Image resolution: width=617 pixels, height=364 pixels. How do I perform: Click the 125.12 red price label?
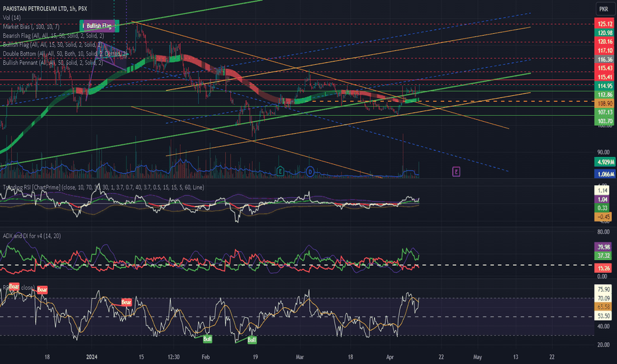click(x=605, y=24)
